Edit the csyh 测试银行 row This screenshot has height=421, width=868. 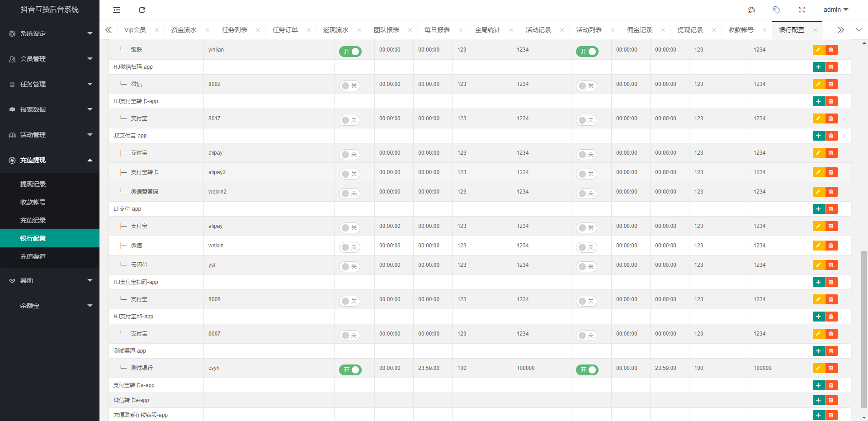coord(819,368)
